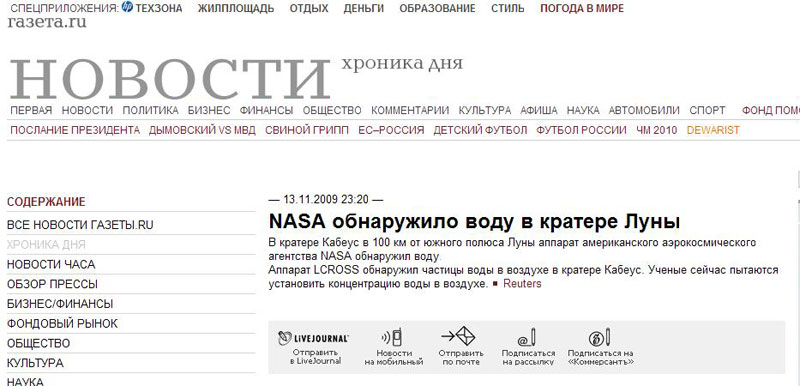
Task: Open the headline about NASA finding water
Action: [474, 222]
